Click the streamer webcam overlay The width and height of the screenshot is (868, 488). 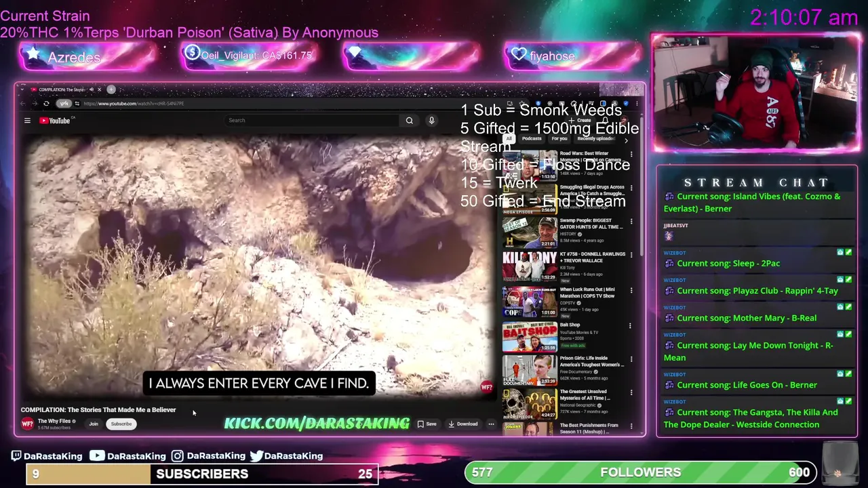pyautogui.click(x=755, y=93)
